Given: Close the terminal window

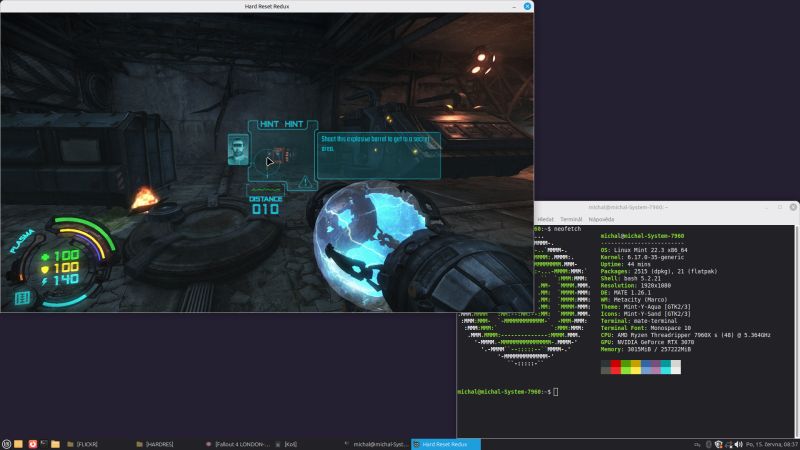Looking at the screenshot, I should tap(793, 207).
